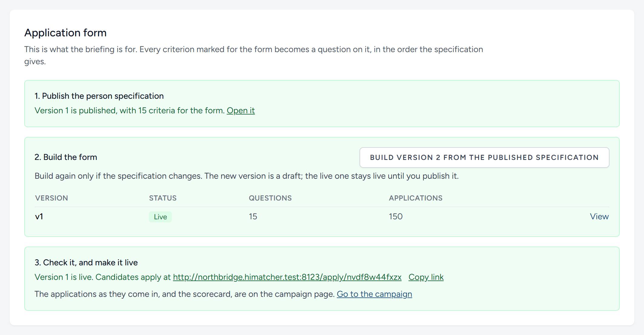Click the Live status badge
Image resolution: width=644 pixels, height=335 pixels.
click(x=160, y=217)
